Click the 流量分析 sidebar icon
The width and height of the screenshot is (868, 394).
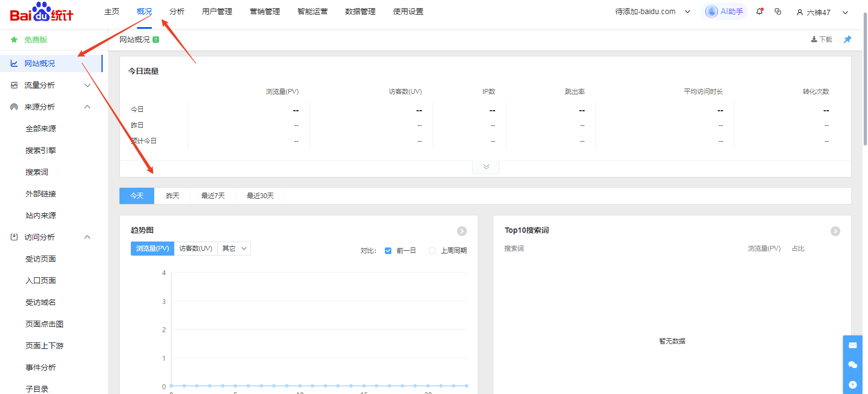click(x=14, y=85)
